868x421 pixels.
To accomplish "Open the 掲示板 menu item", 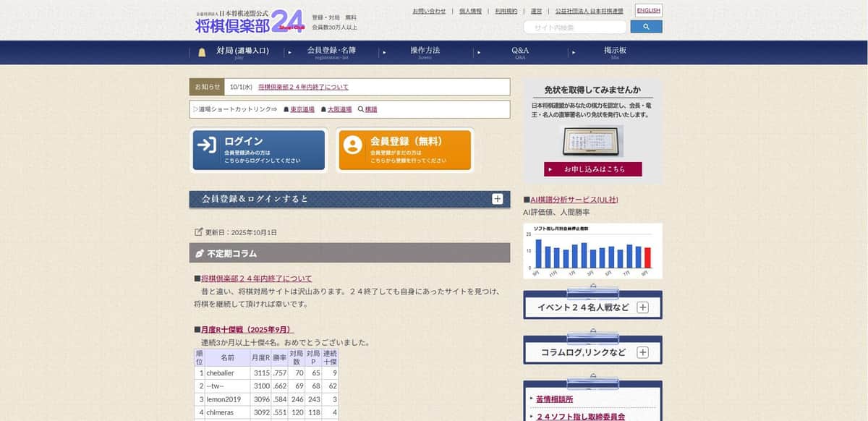I will 616,50.
